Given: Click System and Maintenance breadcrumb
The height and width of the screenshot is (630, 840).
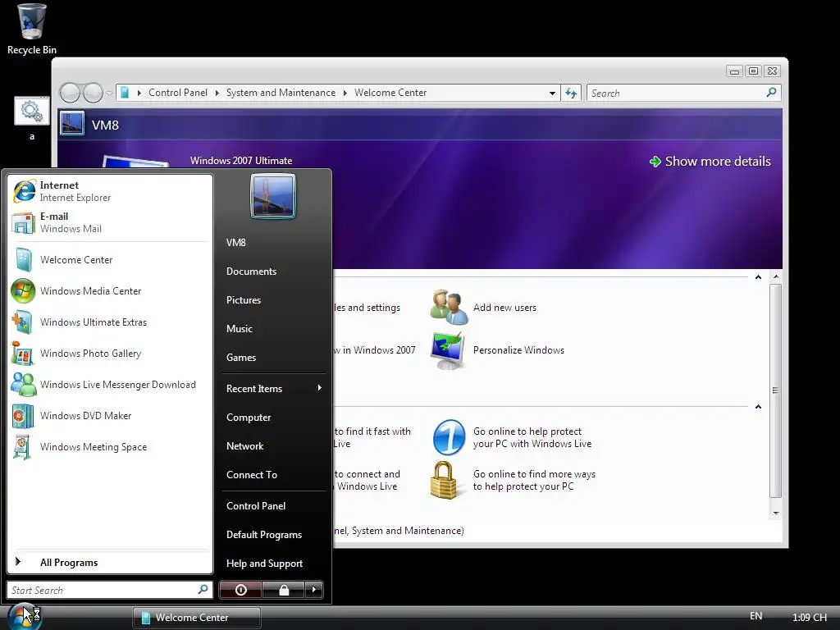Looking at the screenshot, I should [281, 93].
